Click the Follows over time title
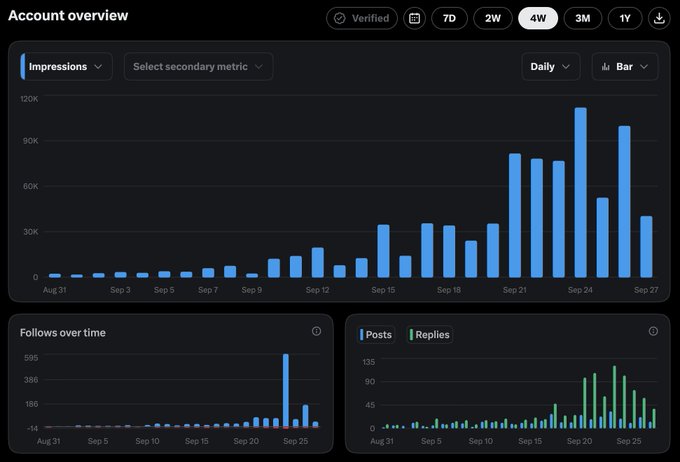This screenshot has width=680, height=462. tap(63, 333)
